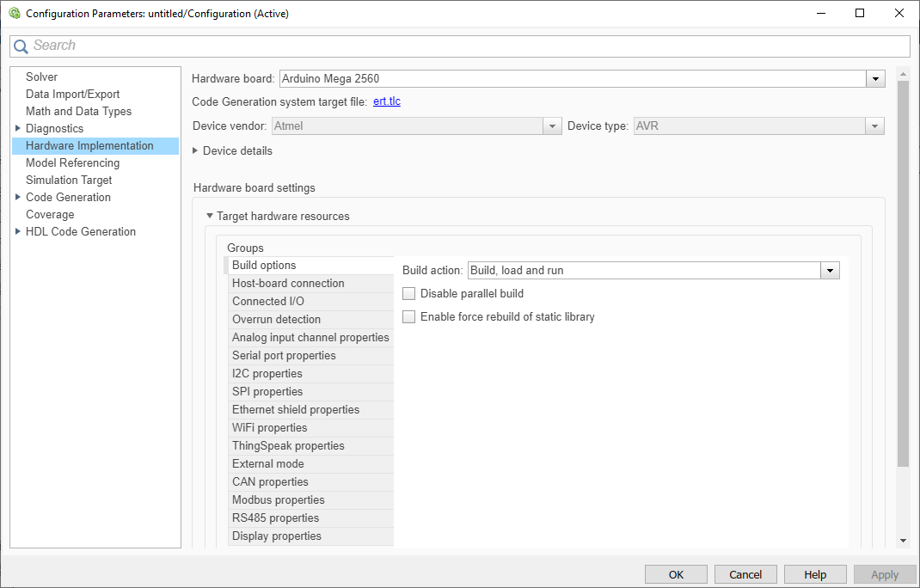
Task: Open the Device type dropdown
Action: pyautogui.click(x=874, y=126)
